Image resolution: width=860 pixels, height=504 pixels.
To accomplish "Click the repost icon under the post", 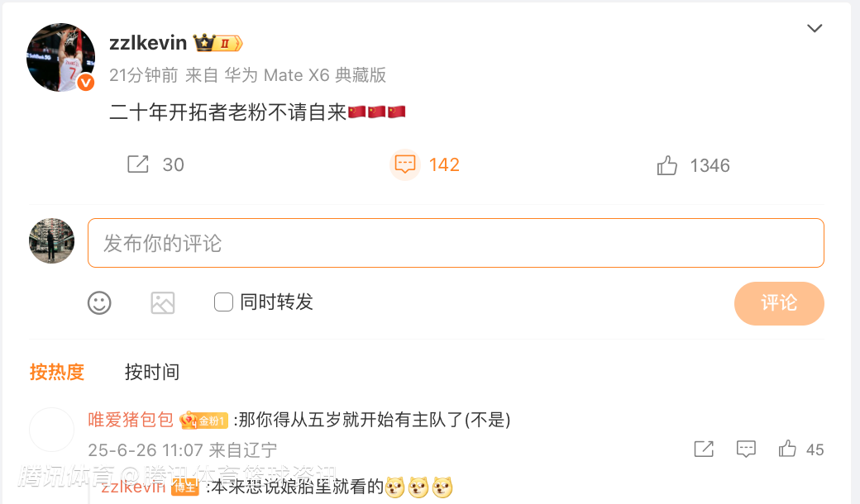I will [x=138, y=164].
